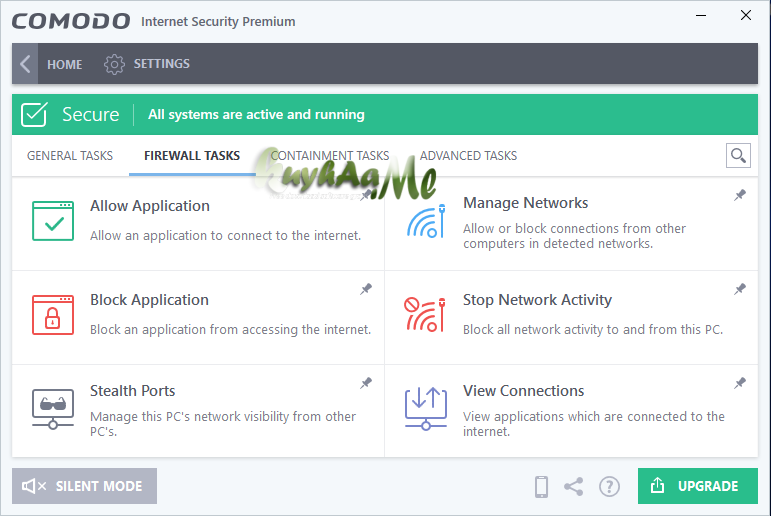771x516 pixels.
Task: Pin the Stop Network Activity task
Action: click(x=740, y=290)
